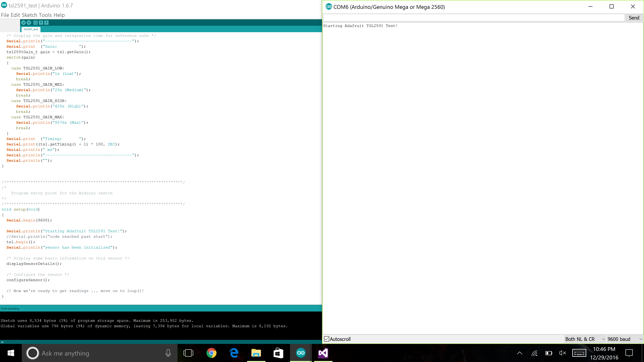Select the tsl2591_test tab
This screenshot has width=644, height=362.
tap(31, 29)
